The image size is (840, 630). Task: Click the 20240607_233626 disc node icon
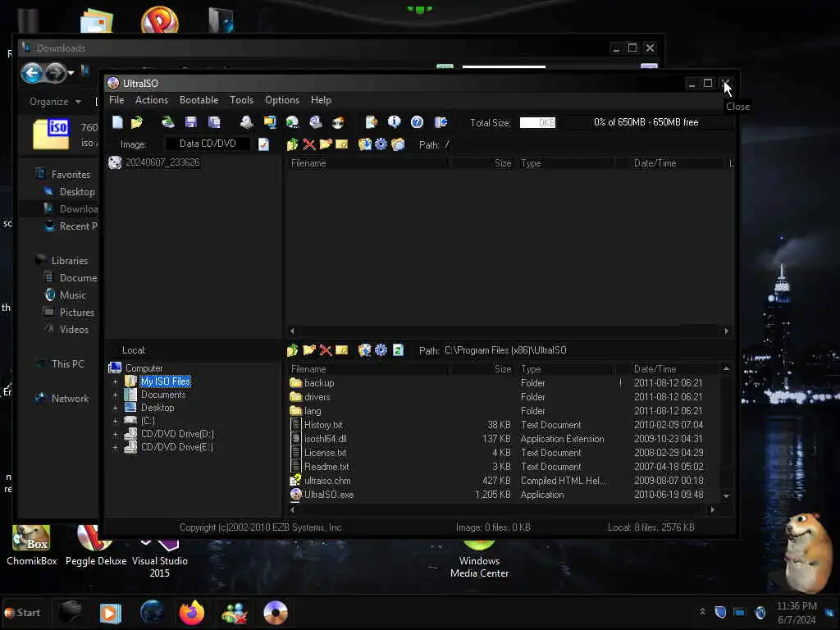click(x=115, y=162)
